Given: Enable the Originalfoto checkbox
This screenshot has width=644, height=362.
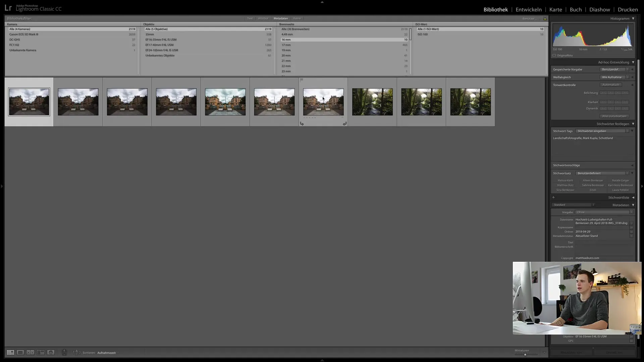Looking at the screenshot, I should point(554,55).
